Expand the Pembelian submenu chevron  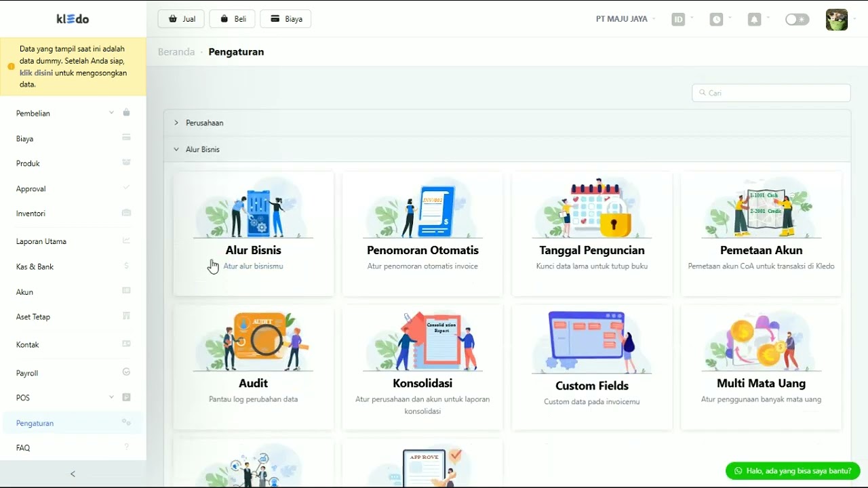pos(111,113)
